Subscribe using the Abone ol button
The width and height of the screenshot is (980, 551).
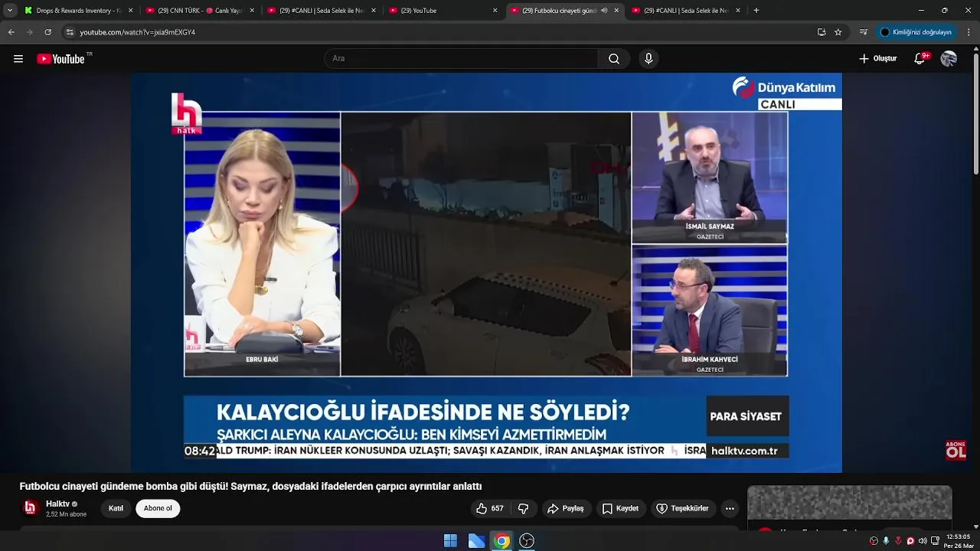(158, 509)
